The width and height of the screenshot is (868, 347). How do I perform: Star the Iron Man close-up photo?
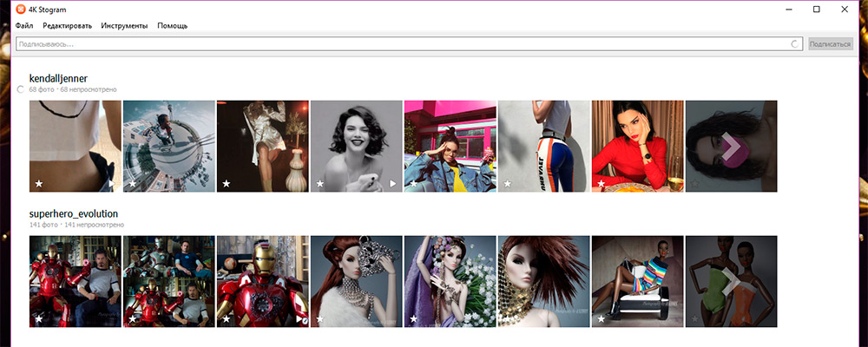click(x=226, y=318)
